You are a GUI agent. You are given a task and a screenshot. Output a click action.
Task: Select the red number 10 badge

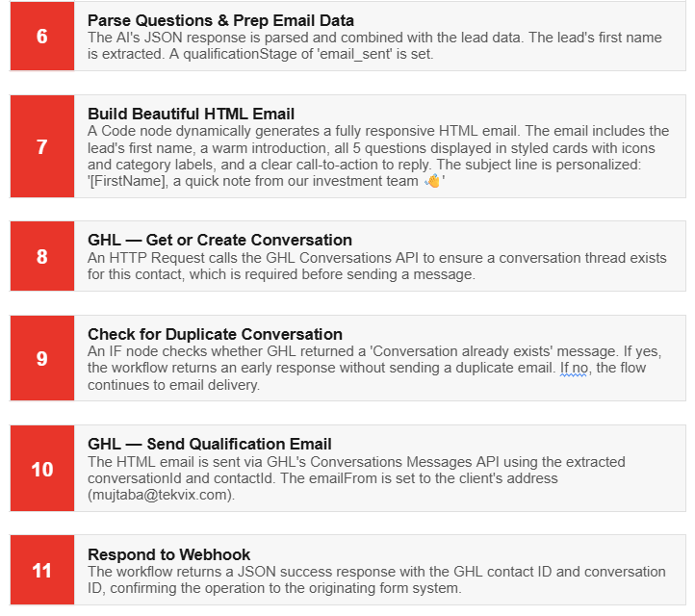point(42,469)
